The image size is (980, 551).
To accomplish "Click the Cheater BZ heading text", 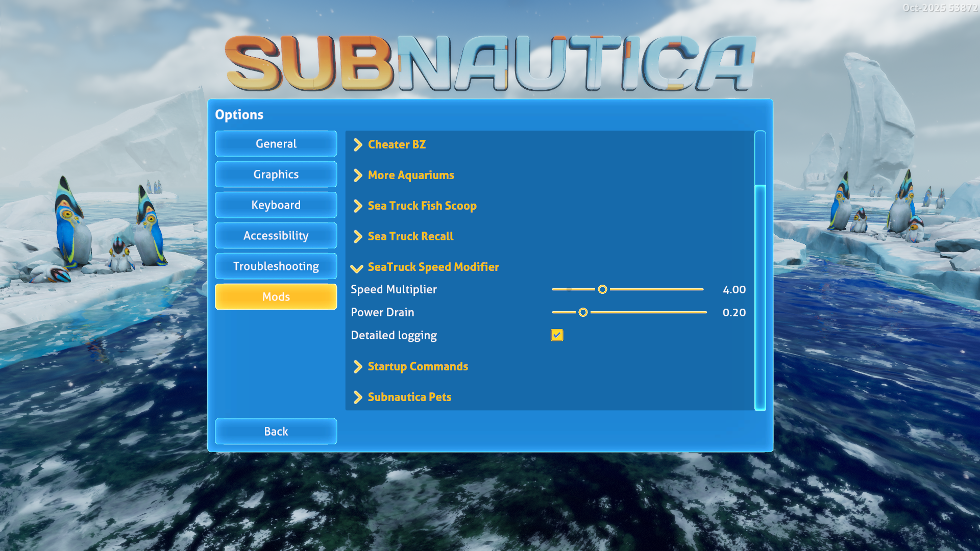I will pos(397,145).
